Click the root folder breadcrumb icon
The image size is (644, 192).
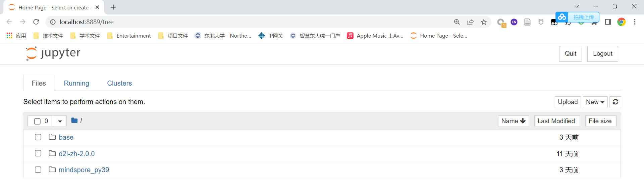(74, 120)
